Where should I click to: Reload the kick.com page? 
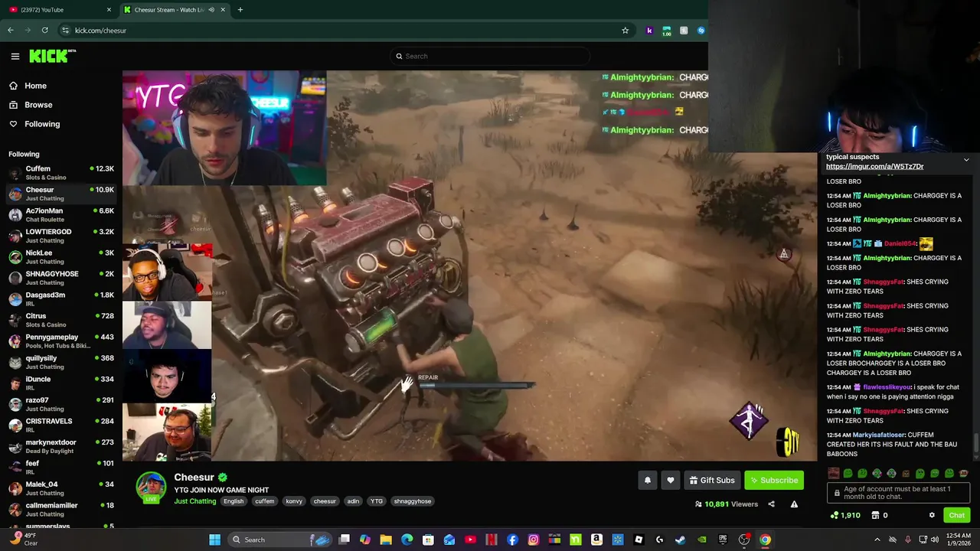(x=45, y=31)
